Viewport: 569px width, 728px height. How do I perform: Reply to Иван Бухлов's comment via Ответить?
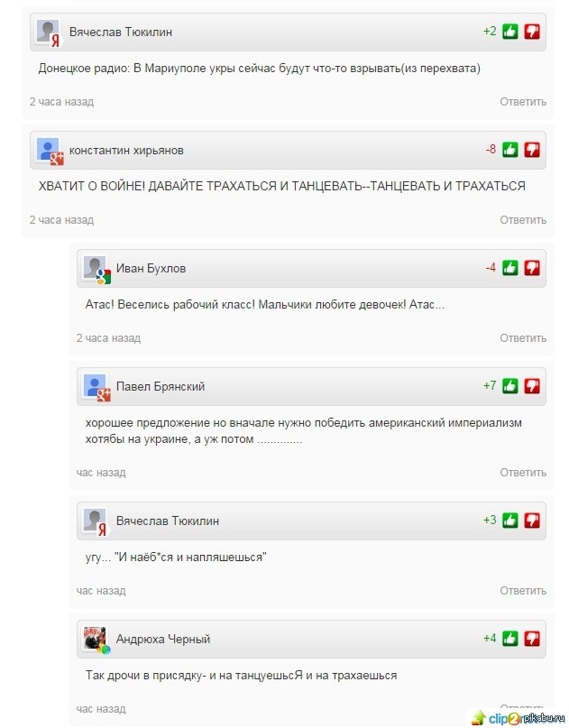(523, 338)
